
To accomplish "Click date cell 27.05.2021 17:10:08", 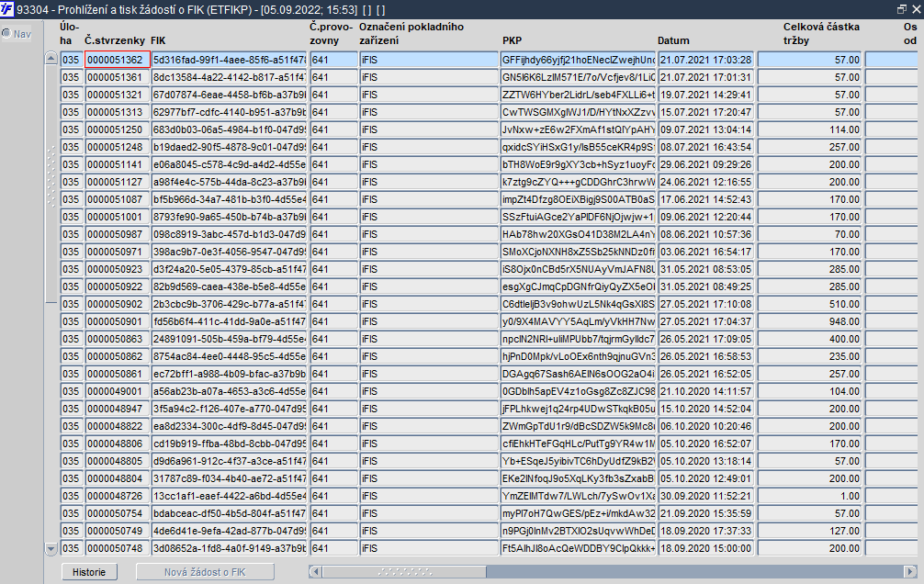I will (x=706, y=304).
